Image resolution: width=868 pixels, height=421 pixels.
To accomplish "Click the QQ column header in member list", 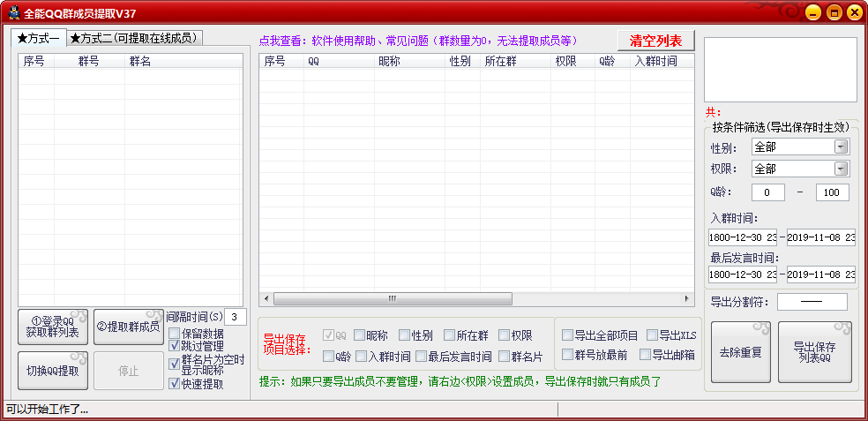I will tap(339, 61).
